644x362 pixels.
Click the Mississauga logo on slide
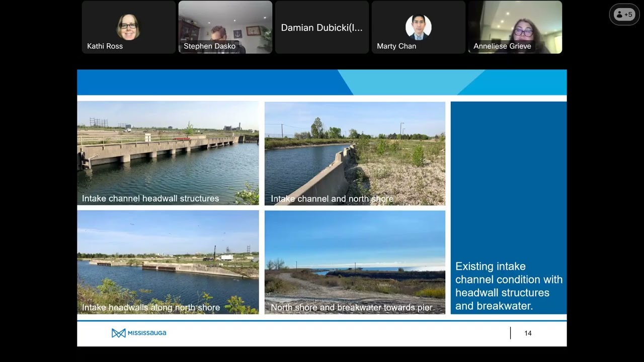tap(139, 333)
